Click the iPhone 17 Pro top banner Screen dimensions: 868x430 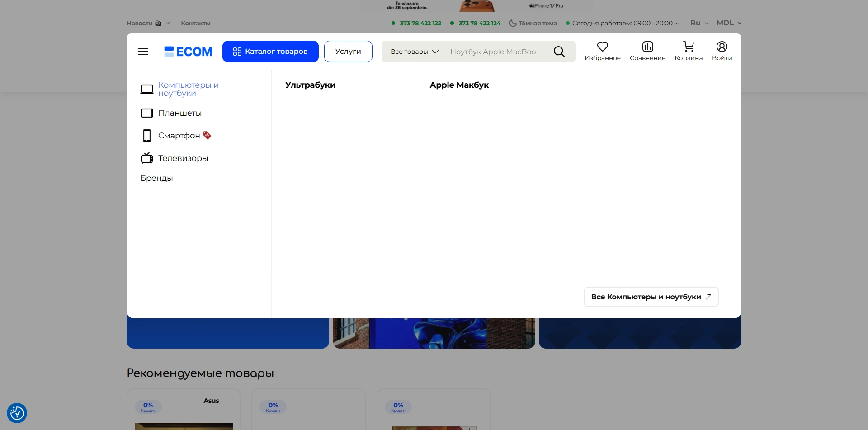477,6
